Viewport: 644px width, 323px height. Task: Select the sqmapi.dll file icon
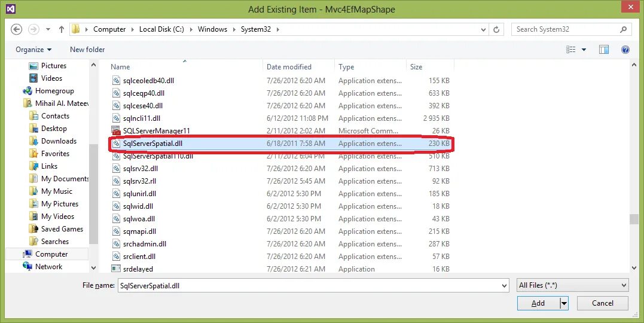click(116, 231)
